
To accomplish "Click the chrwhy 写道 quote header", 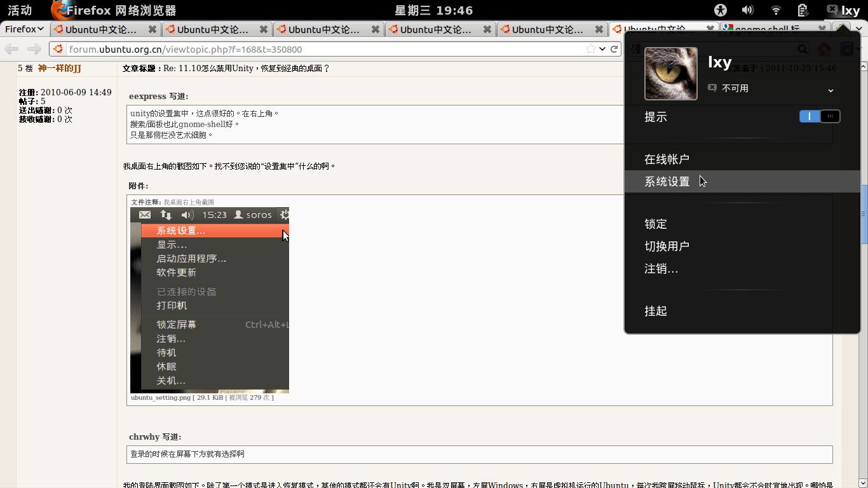I will coord(155,437).
